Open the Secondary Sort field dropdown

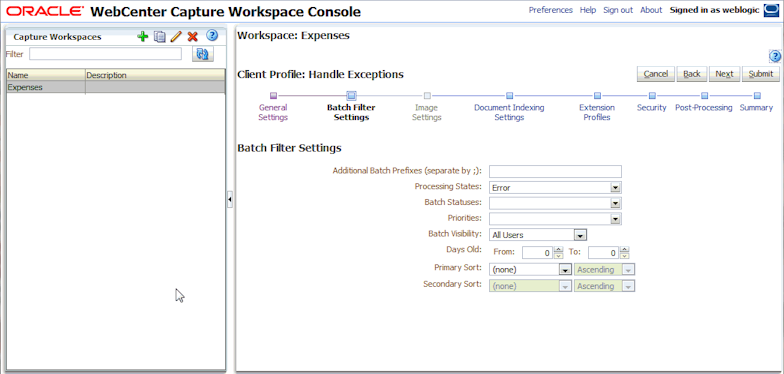tap(564, 286)
